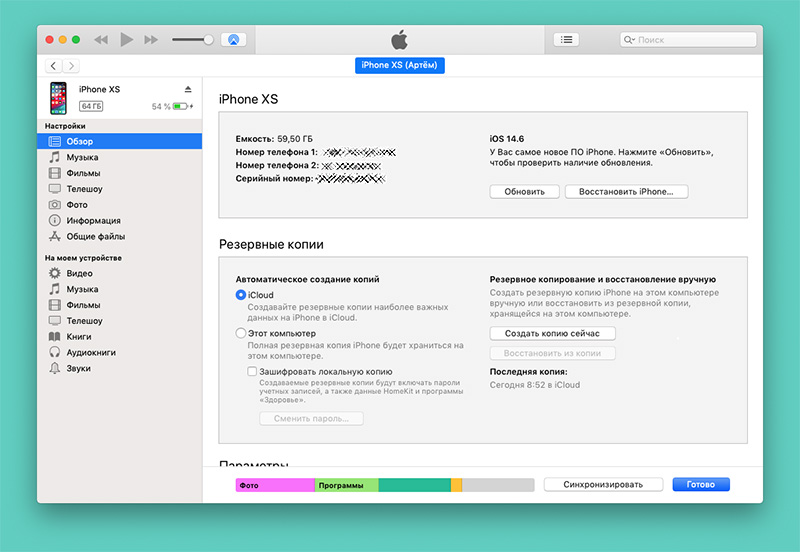The height and width of the screenshot is (552, 800).
Task: Enable Зашифровать локальную копию checkbox
Action: [x=252, y=371]
